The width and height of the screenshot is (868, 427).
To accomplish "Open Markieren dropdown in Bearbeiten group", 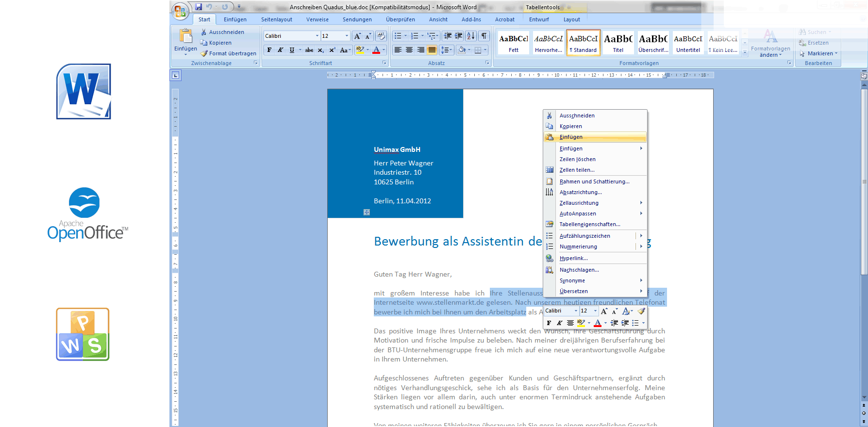I will click(818, 53).
